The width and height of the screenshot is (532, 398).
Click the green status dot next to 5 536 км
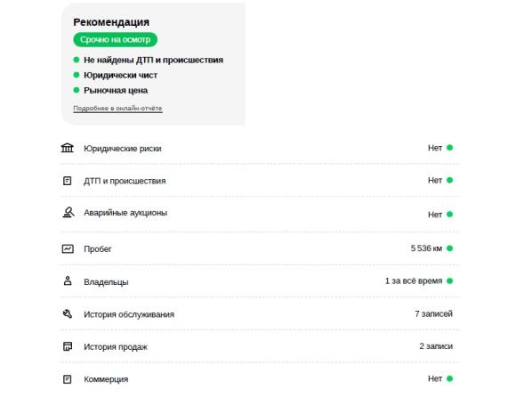(449, 248)
